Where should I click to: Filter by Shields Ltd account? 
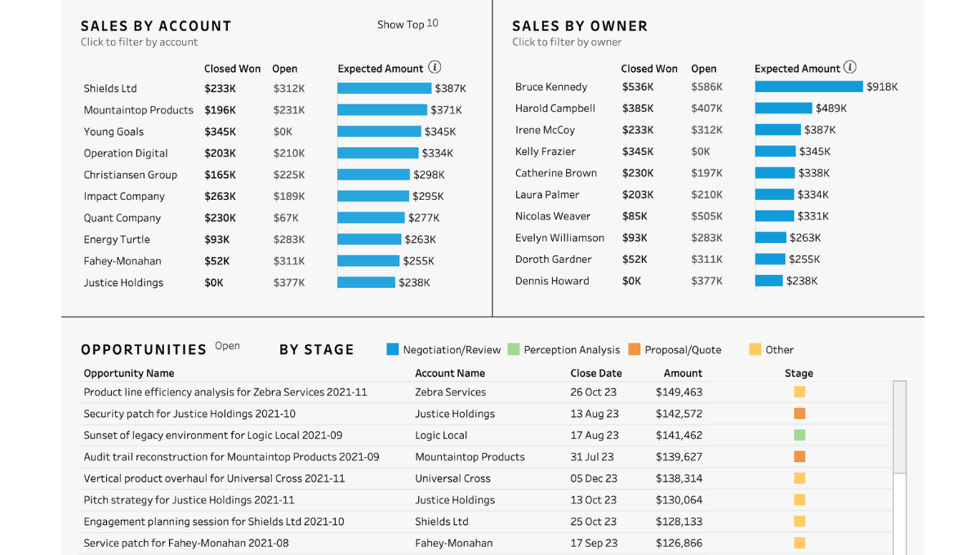point(110,89)
